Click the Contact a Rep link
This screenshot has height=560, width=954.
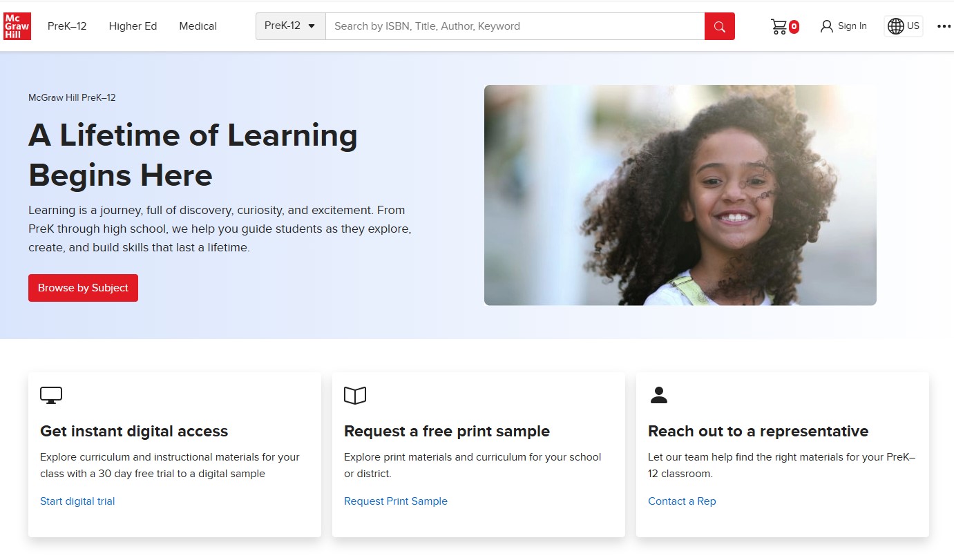[682, 501]
